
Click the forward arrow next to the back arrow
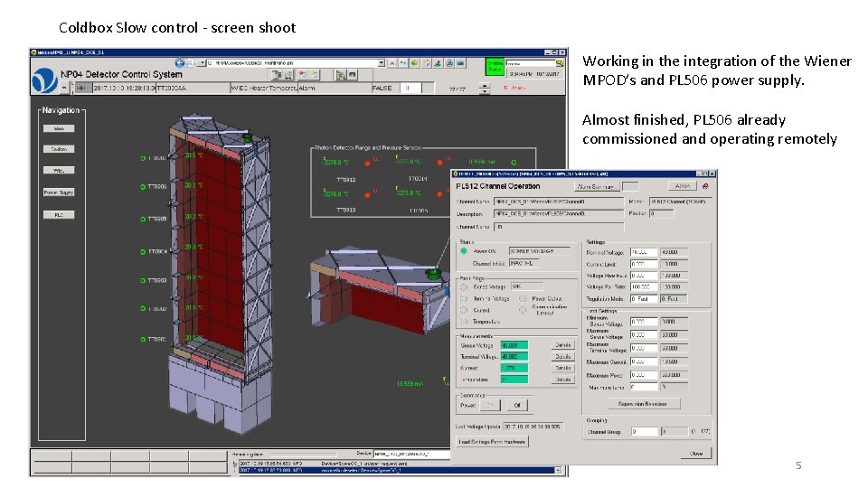(190, 63)
